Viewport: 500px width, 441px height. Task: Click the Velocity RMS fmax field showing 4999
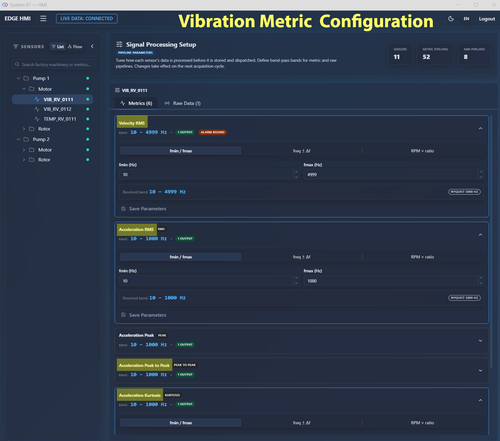(x=393, y=174)
